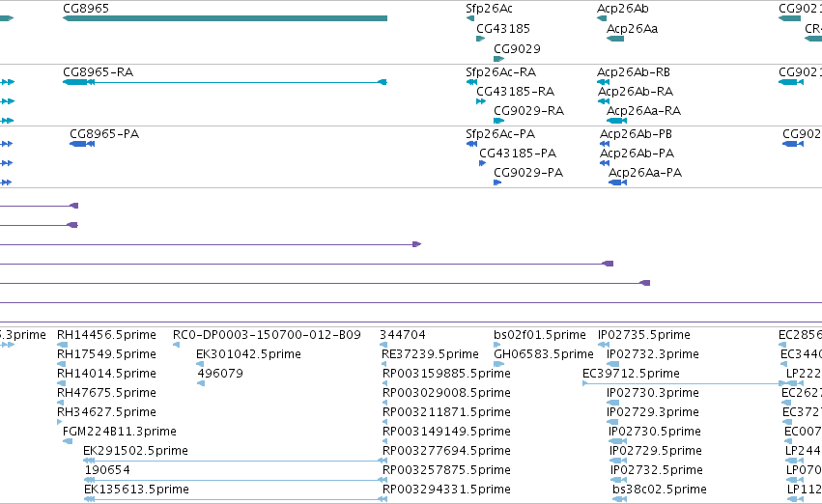Click the EC39712.5prime EST feature line
The image size is (822, 504).
pyautogui.click(x=684, y=383)
